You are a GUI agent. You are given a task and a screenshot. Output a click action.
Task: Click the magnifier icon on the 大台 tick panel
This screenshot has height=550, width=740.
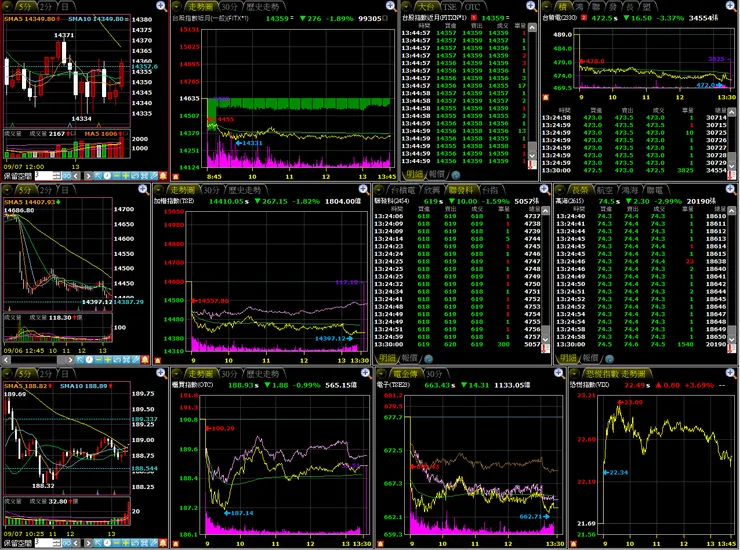click(x=531, y=6)
